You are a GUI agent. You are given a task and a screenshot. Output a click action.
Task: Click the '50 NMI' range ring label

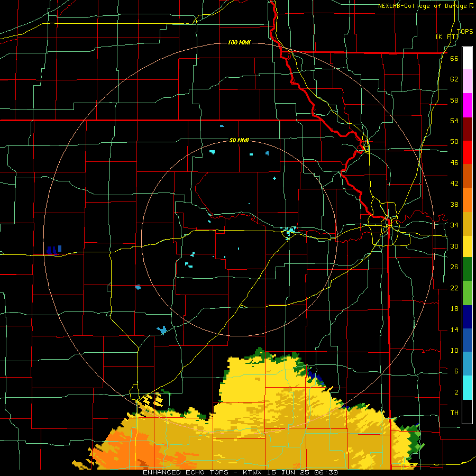click(x=239, y=140)
